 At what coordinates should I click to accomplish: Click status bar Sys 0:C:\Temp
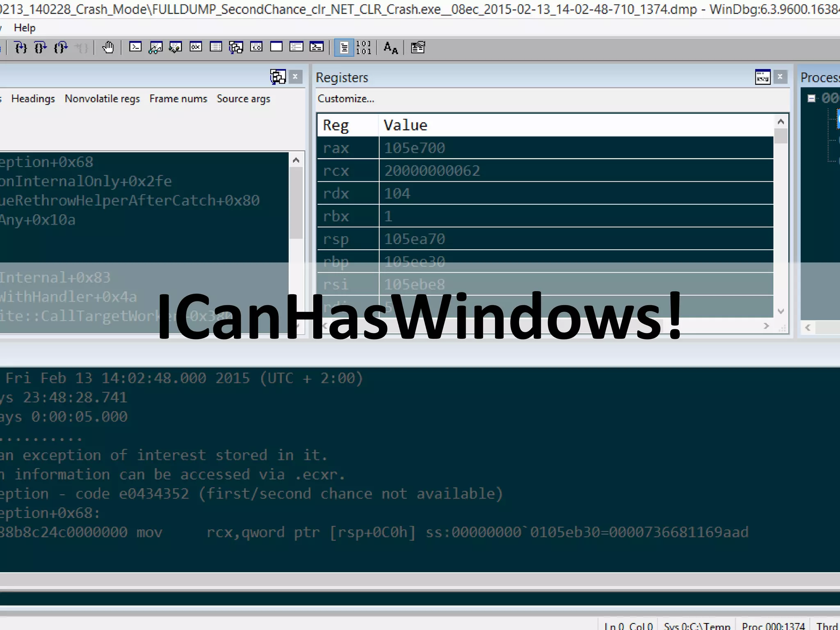point(696,626)
